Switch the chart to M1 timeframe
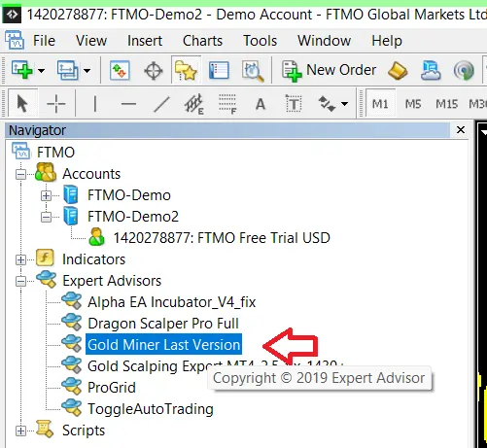 [x=380, y=104]
